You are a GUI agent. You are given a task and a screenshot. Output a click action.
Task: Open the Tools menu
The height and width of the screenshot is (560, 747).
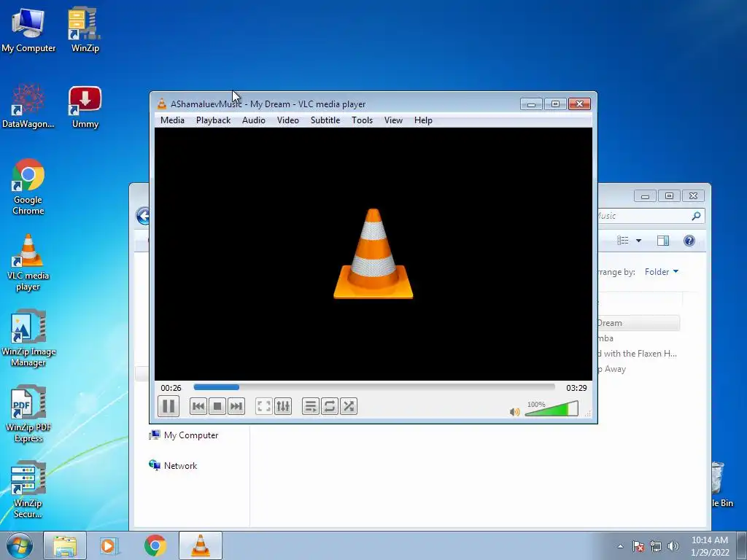[362, 120]
